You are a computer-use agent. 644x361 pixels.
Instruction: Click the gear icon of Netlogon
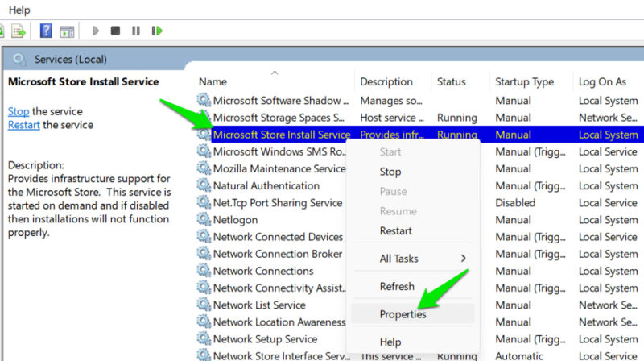[x=204, y=219]
